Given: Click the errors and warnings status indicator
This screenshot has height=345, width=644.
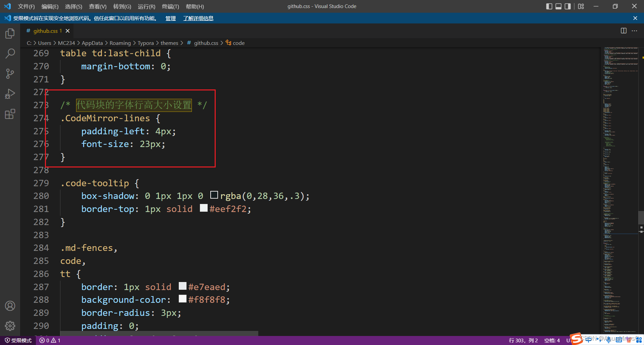Looking at the screenshot, I should pyautogui.click(x=50, y=340).
